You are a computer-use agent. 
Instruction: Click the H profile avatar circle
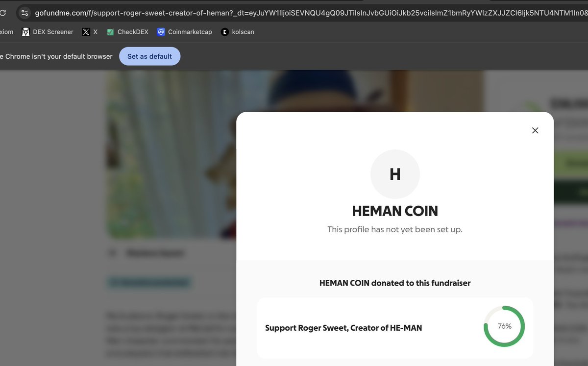(395, 174)
